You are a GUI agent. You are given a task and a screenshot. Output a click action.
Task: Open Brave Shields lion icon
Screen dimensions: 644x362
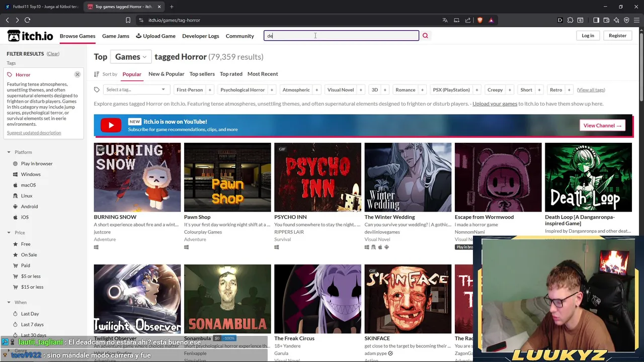[480, 20]
